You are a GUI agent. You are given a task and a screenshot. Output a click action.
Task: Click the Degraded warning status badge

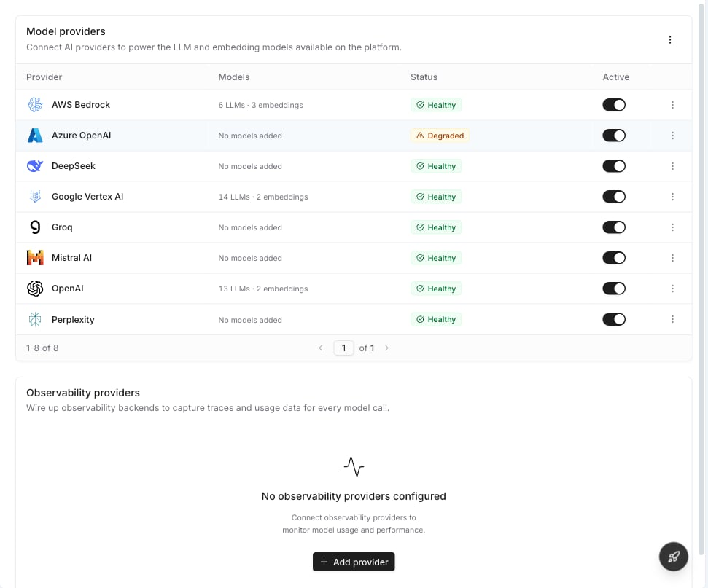coord(440,136)
